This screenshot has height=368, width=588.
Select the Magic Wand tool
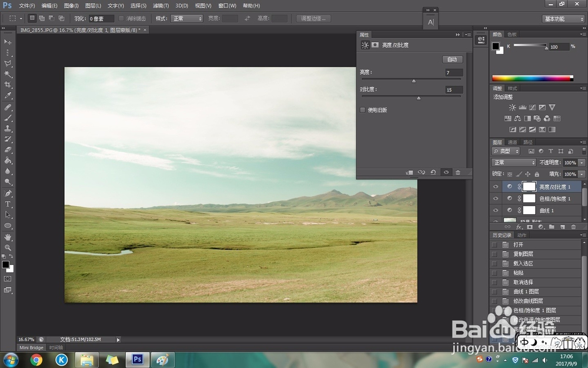point(8,74)
